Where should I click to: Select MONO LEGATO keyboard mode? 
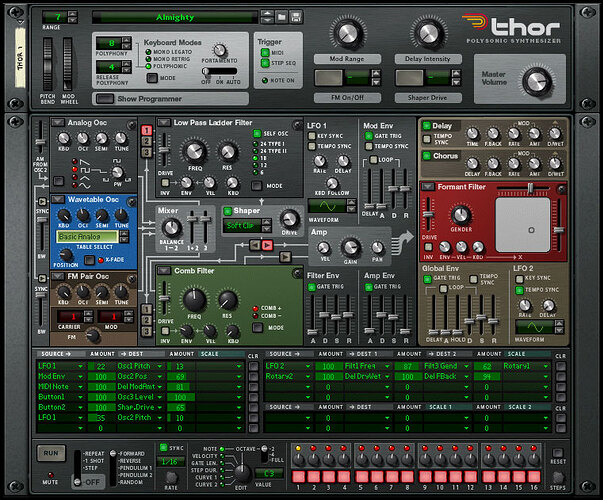click(x=148, y=52)
